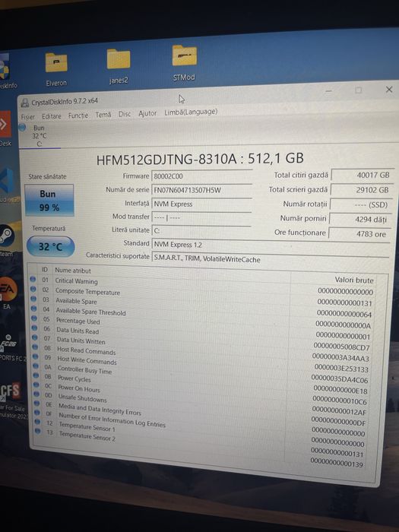Click the Număr porniri value 4294 dăți
Image resolution: width=399 pixels, height=532 pixels.
(x=359, y=220)
